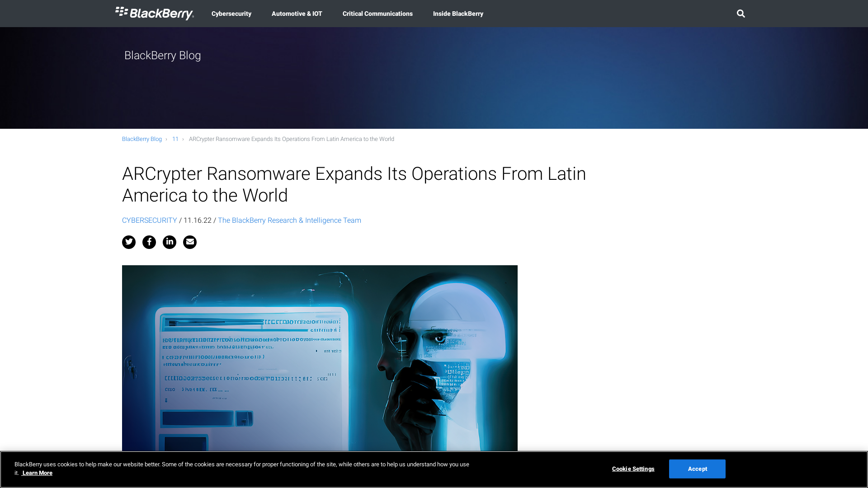
Task: Open the Inside BlackBerry menu
Action: pyautogui.click(x=458, y=14)
